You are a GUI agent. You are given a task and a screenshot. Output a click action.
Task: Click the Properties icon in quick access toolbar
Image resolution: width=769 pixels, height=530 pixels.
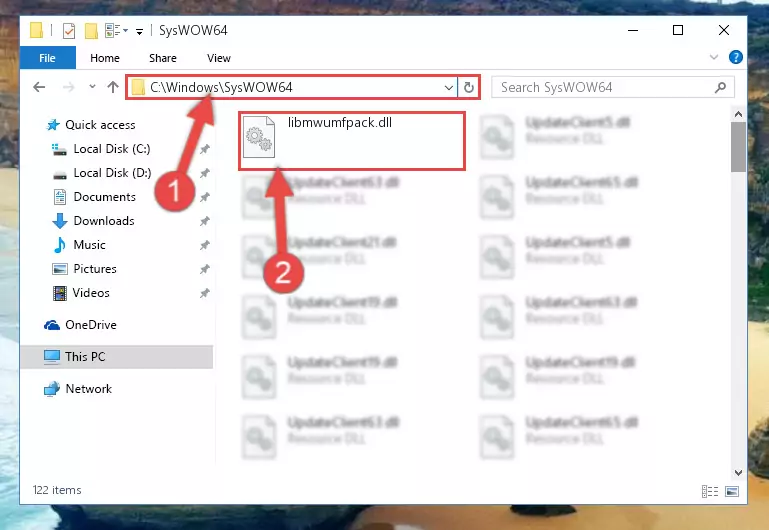click(69, 31)
